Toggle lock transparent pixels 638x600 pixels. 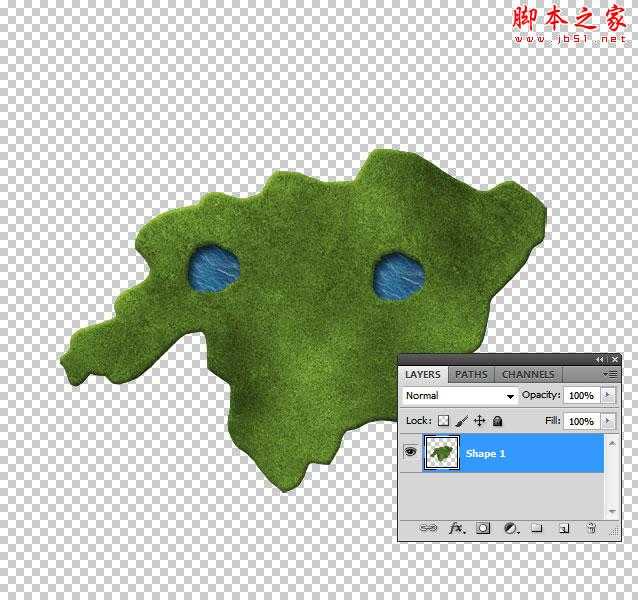(445, 422)
